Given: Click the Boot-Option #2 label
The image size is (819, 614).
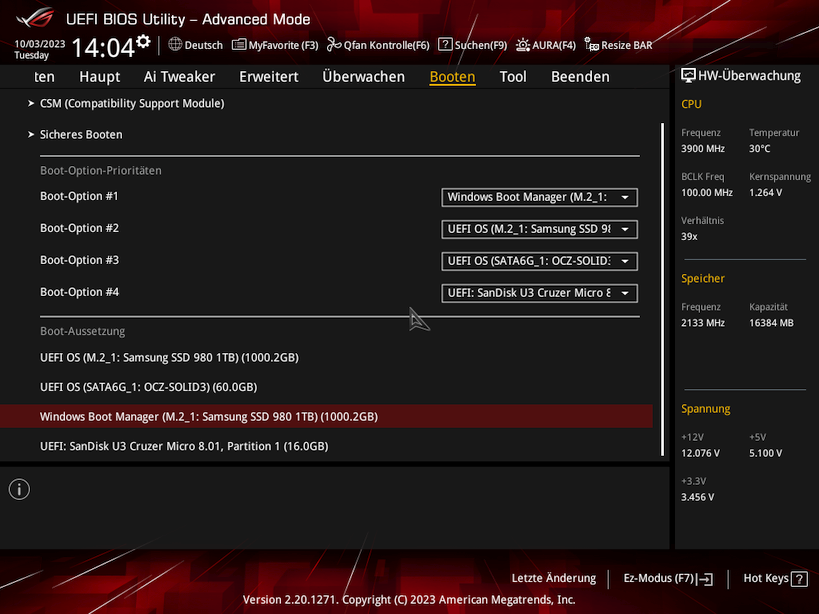Looking at the screenshot, I should point(79,228).
